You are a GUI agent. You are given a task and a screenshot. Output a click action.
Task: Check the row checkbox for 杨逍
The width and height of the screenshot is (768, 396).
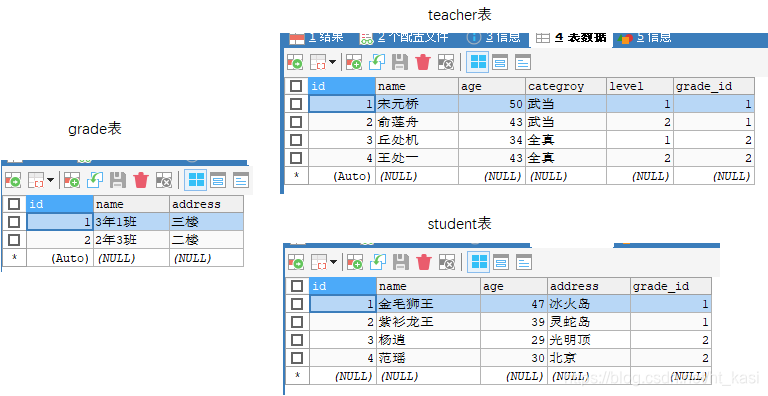297,340
